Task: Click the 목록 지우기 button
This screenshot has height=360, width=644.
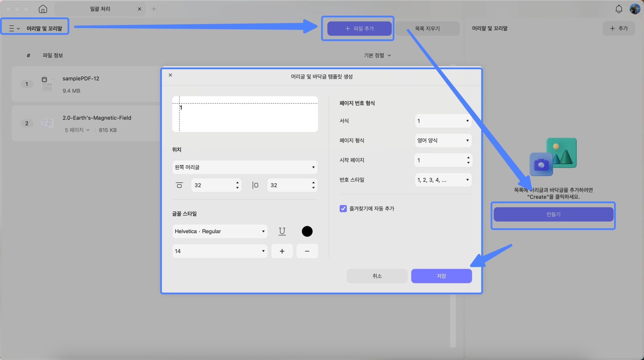Action: pos(427,28)
